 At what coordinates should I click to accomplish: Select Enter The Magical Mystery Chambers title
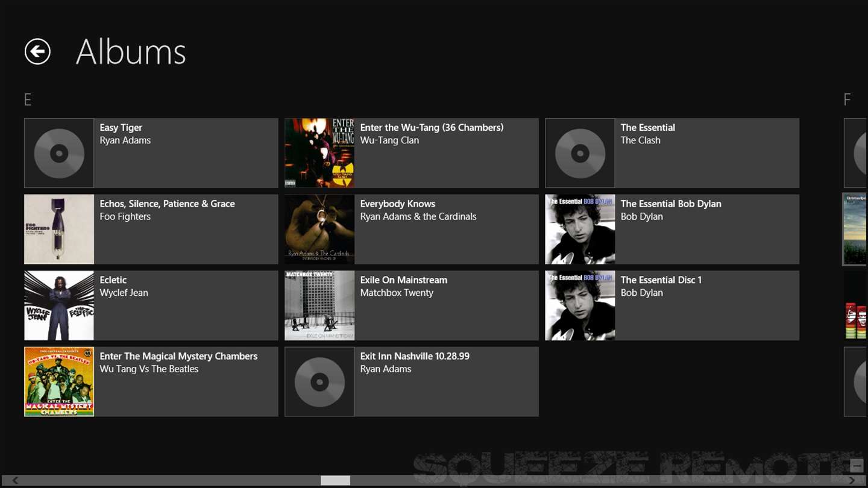178,356
